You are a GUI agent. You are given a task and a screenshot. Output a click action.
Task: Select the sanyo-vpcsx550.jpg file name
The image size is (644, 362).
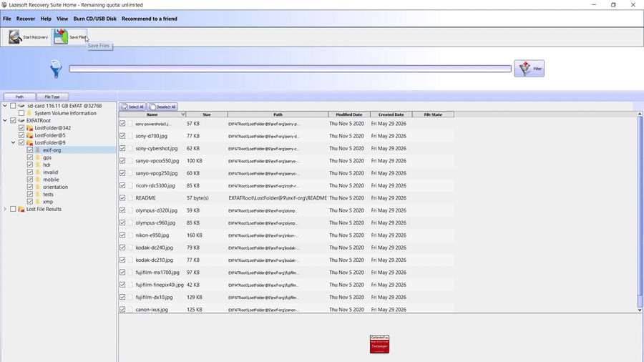[x=157, y=161]
